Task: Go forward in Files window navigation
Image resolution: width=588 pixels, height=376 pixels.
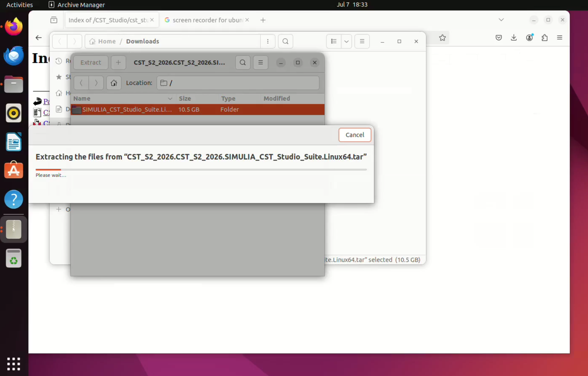Action: coord(74,41)
